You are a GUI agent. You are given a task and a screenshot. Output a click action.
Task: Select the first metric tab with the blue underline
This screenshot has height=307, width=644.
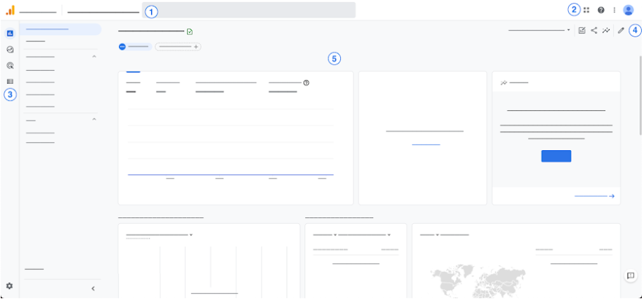[x=133, y=82]
